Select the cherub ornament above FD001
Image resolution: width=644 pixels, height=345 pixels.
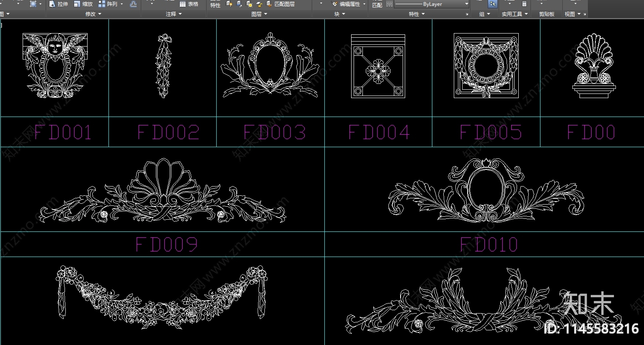[55, 66]
